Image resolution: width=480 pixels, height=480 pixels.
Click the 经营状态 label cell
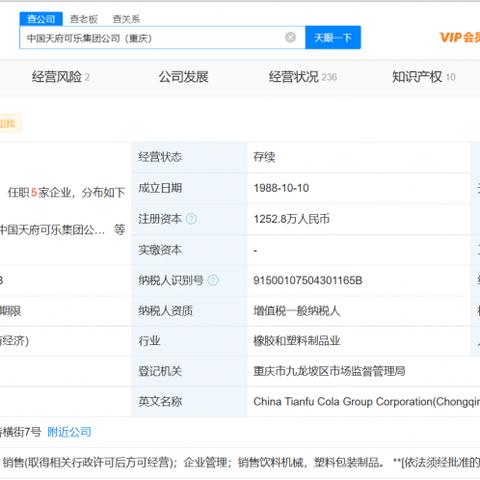point(190,157)
